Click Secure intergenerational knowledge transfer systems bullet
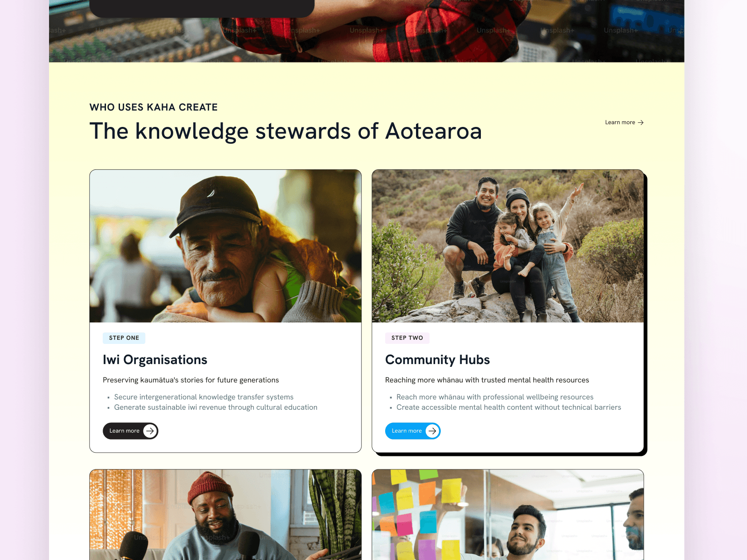The height and width of the screenshot is (560, 747). (204, 397)
